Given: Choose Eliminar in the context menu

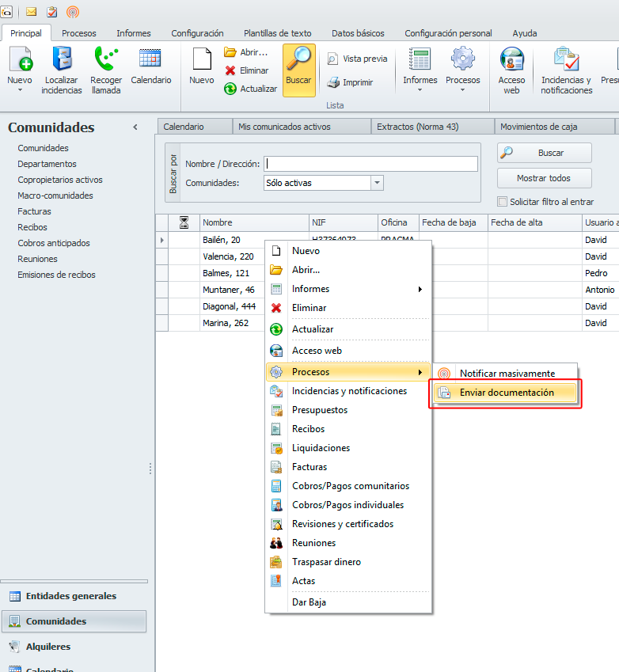Looking at the screenshot, I should 348,308.
